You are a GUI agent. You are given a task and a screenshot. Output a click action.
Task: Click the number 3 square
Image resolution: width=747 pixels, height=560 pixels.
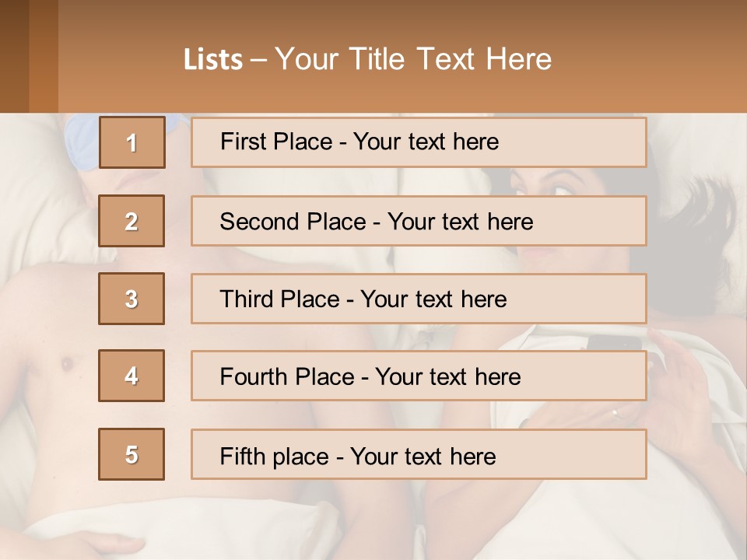(132, 299)
